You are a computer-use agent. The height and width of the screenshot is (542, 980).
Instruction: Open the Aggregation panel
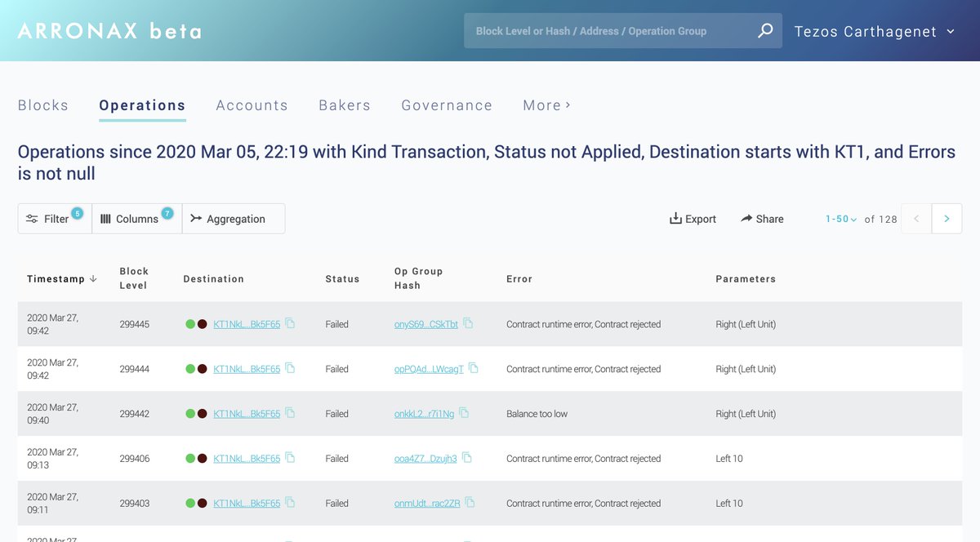234,219
